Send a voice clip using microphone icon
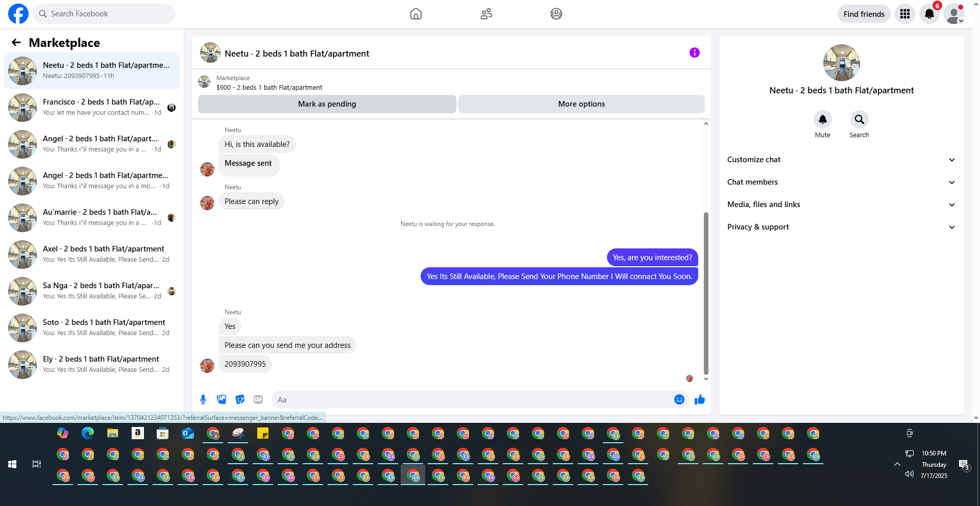Viewport: 980px width, 506px height. 203,399
